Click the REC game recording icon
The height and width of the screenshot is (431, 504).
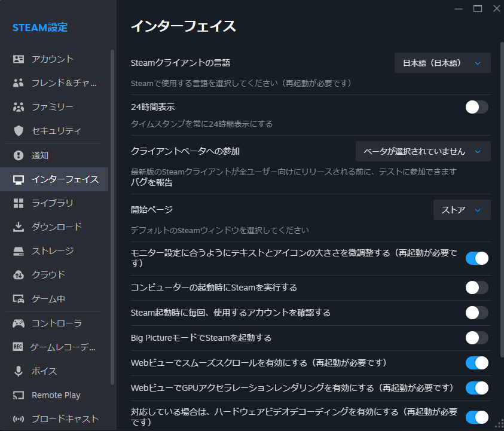tap(18, 347)
